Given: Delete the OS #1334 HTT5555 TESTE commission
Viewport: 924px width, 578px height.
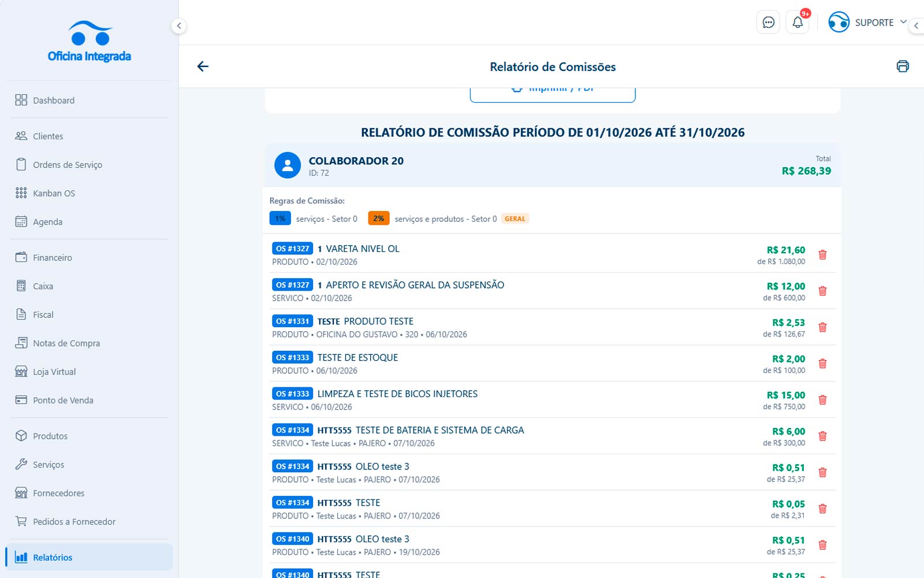Looking at the screenshot, I should click(x=823, y=509).
